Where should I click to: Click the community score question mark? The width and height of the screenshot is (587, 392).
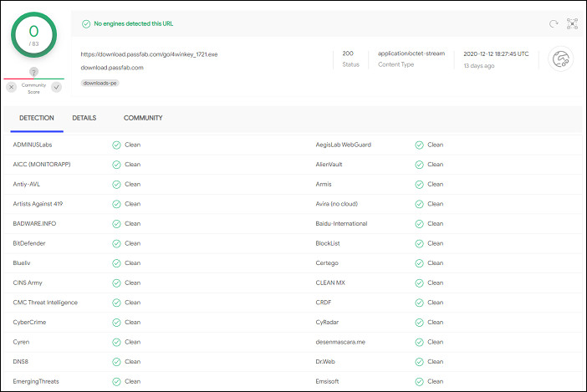(x=33, y=72)
